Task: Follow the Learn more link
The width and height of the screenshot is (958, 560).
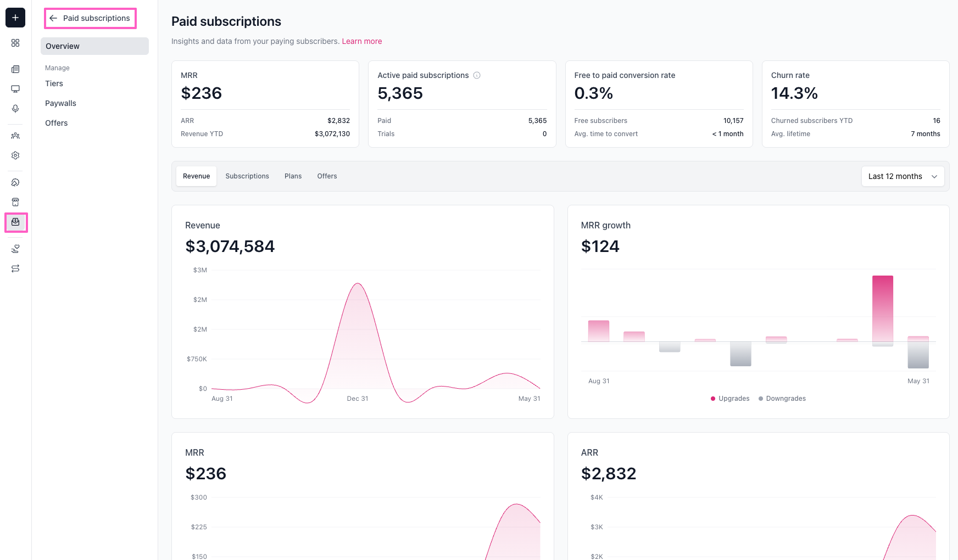Action: 362,41
